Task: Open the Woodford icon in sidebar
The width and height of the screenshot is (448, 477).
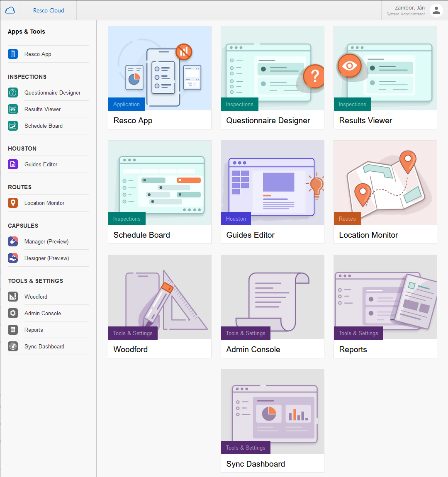Action: point(13,297)
